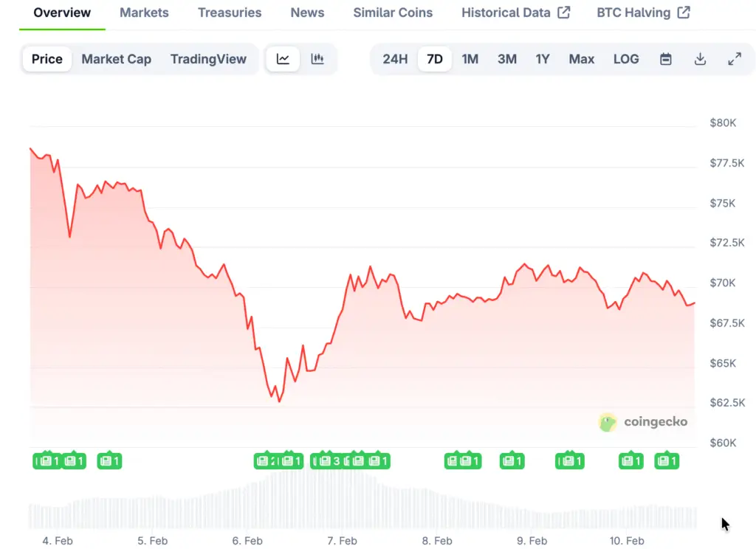The image size is (756, 549).
Task: Toggle the LOG scale option
Action: pos(626,59)
